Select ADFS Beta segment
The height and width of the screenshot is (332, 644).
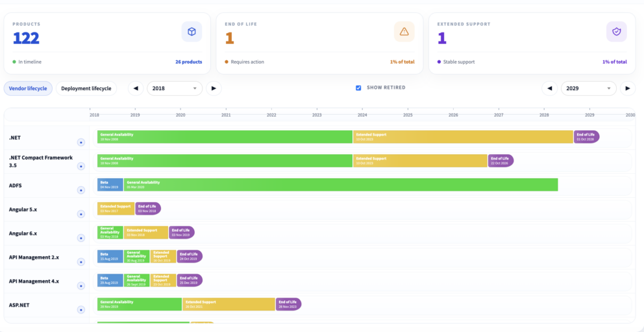110,185
